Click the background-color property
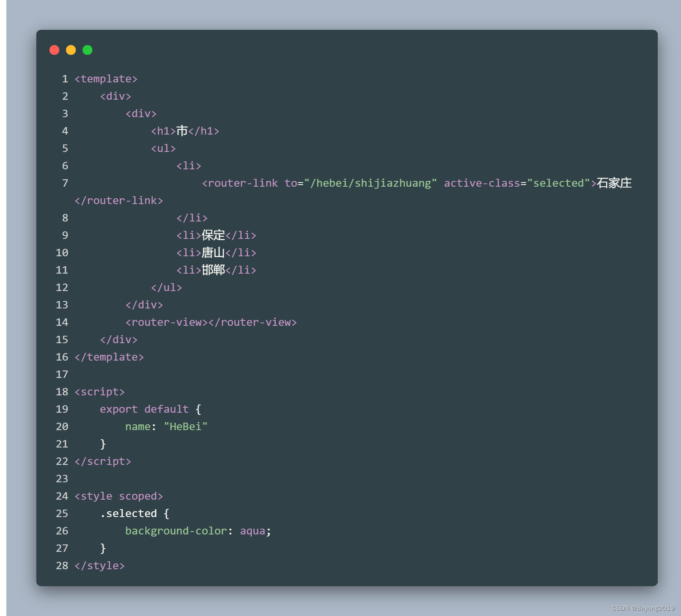Image resolution: width=681 pixels, height=616 pixels. coord(176,531)
